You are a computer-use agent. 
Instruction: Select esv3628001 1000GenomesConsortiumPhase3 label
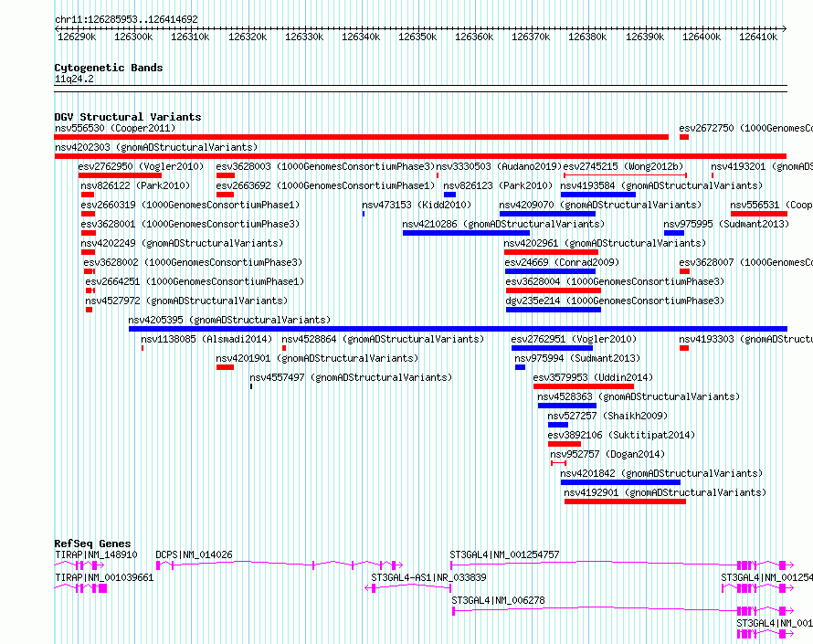pyautogui.click(x=190, y=224)
